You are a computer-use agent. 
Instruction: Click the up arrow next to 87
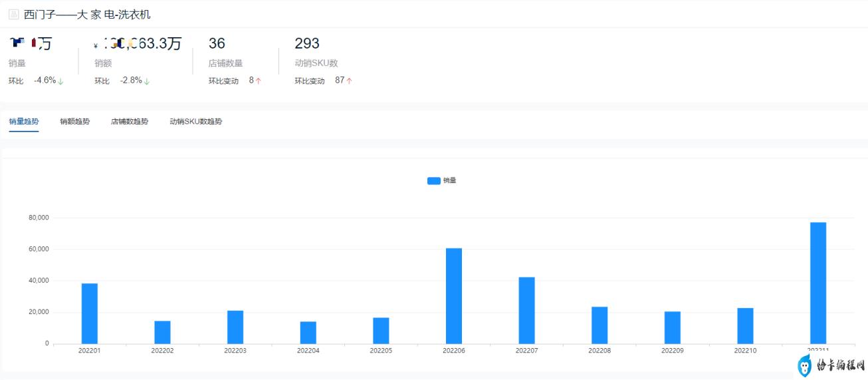(349, 81)
